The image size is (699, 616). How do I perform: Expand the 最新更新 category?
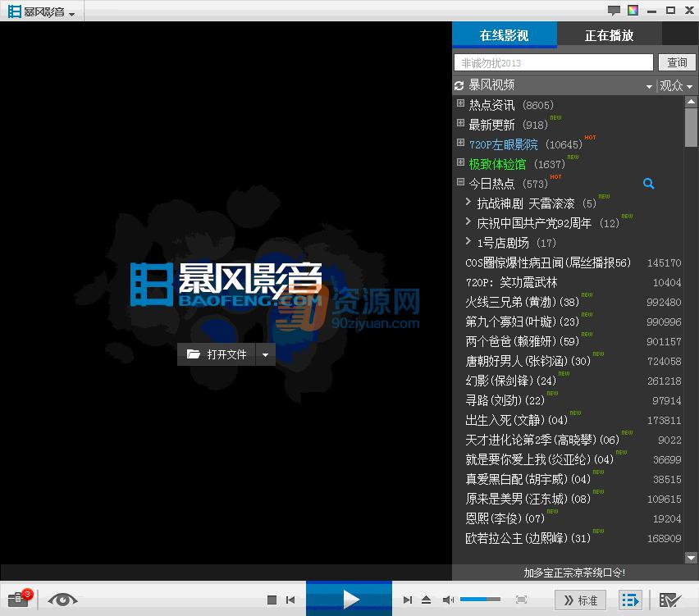(x=460, y=122)
